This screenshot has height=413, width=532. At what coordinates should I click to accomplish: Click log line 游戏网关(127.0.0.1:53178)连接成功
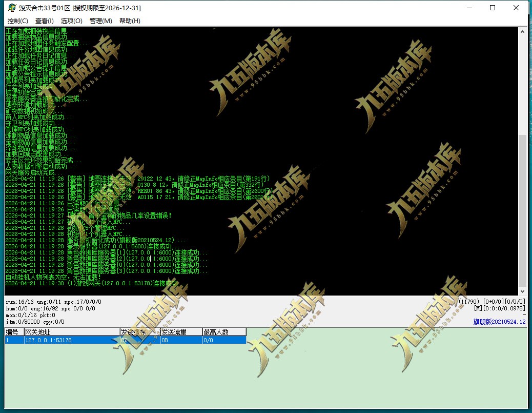coord(97,283)
